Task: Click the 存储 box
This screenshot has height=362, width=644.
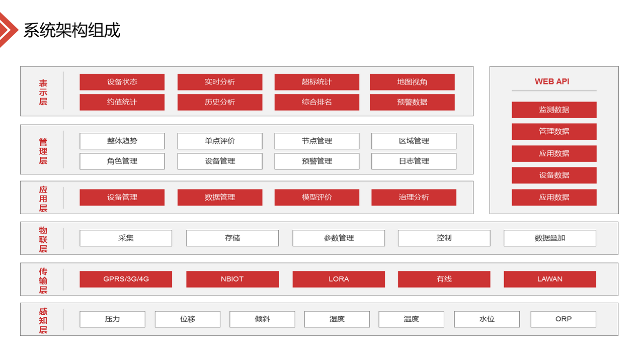Action: 232,238
